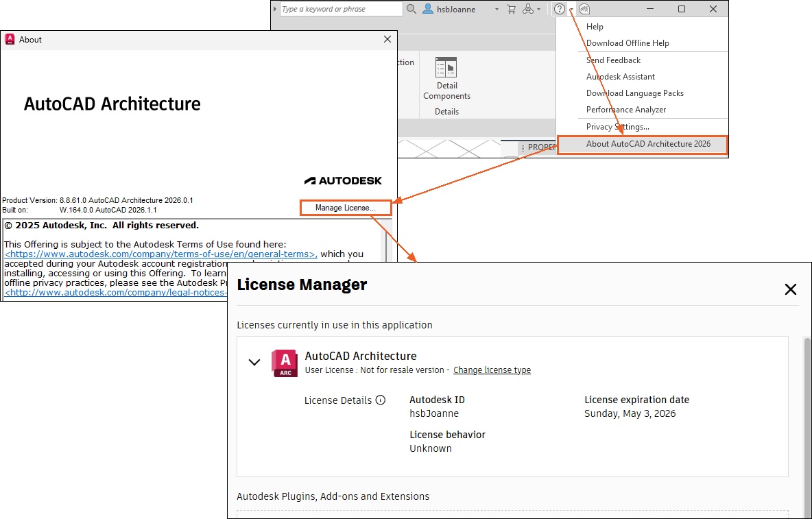
Task: Minimize the AutoCAD Architecture window
Action: 650,9
